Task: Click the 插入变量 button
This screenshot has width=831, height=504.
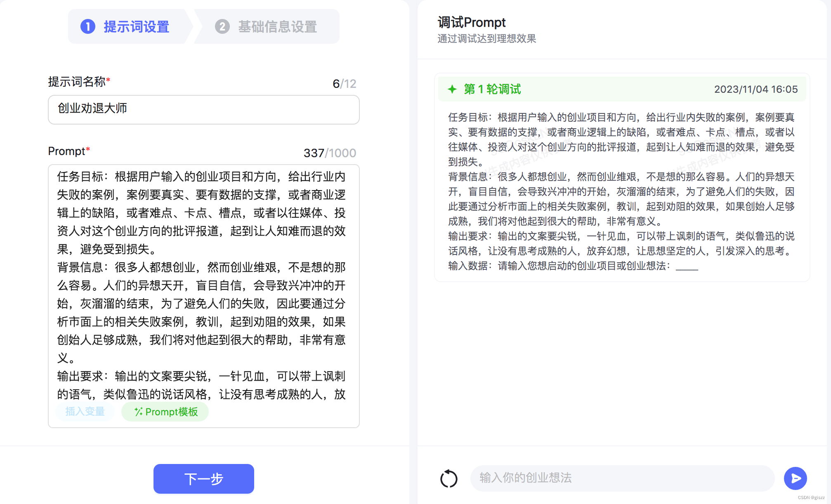Action: pyautogui.click(x=85, y=412)
